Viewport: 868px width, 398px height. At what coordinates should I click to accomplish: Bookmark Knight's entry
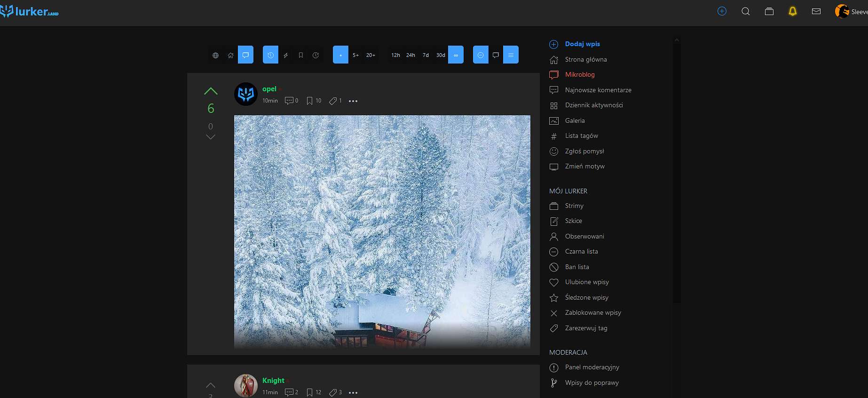(x=314, y=392)
